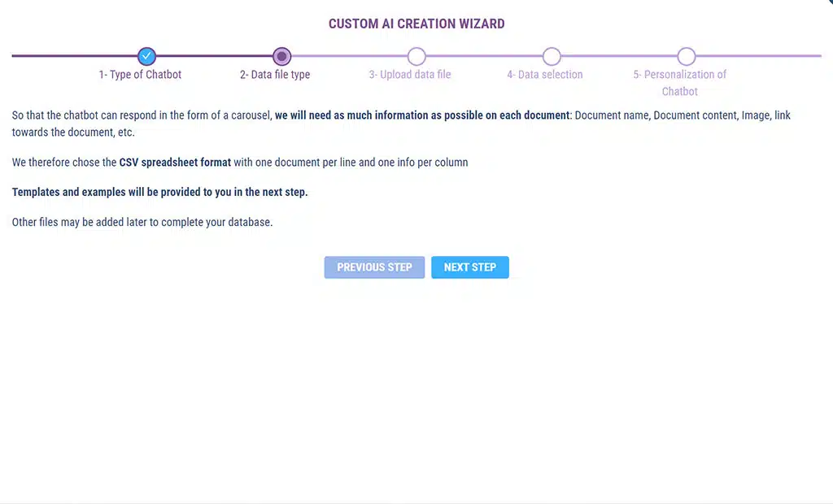
Task: Open the "3- Upload data file" step label
Action: pyautogui.click(x=410, y=75)
